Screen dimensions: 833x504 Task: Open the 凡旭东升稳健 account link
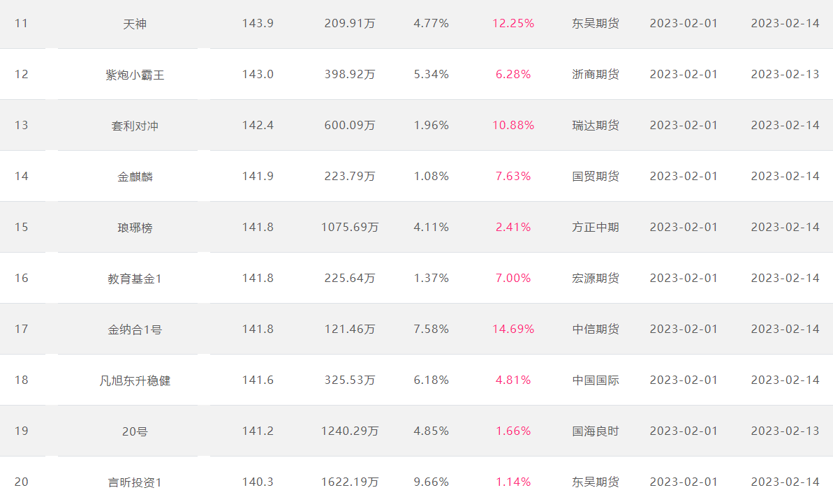click(x=134, y=380)
